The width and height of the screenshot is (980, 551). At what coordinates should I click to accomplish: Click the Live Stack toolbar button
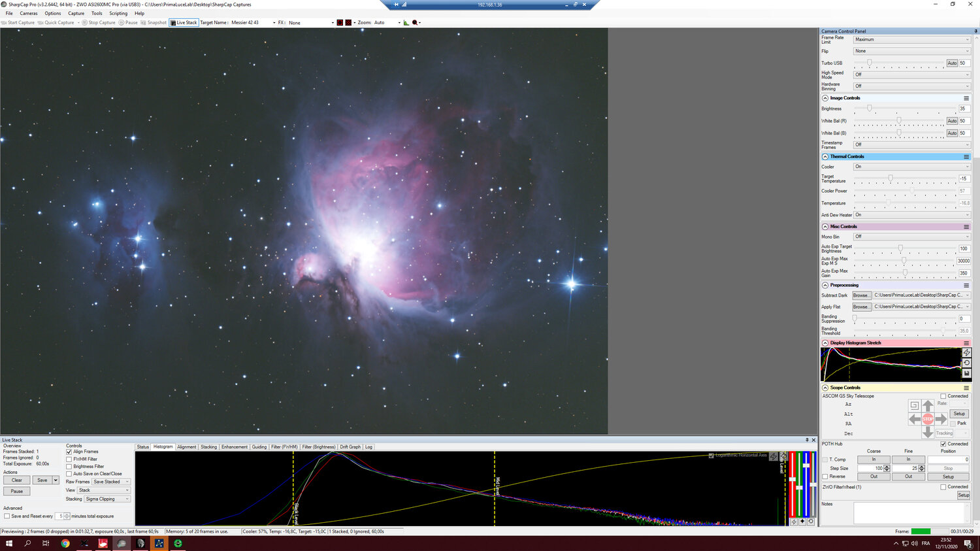click(x=184, y=22)
